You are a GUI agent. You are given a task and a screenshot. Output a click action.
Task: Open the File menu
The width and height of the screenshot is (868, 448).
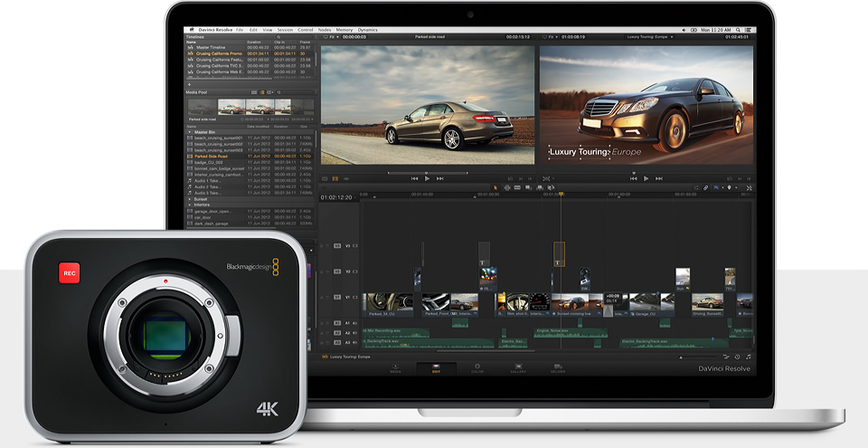click(240, 30)
